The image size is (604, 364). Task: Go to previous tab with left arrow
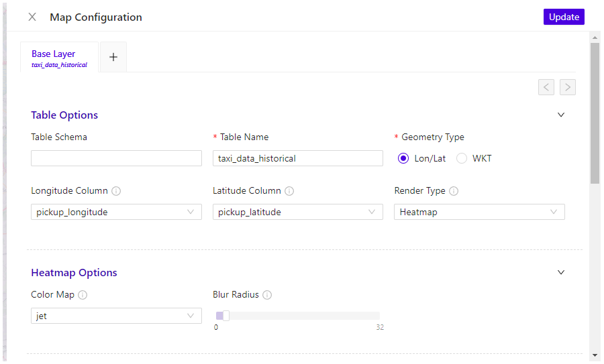click(x=546, y=87)
